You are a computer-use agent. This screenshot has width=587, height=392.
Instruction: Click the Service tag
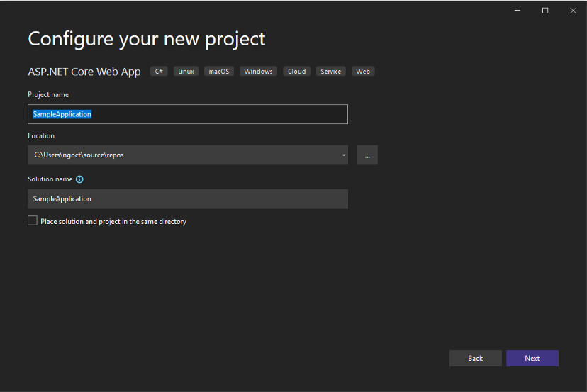point(330,72)
